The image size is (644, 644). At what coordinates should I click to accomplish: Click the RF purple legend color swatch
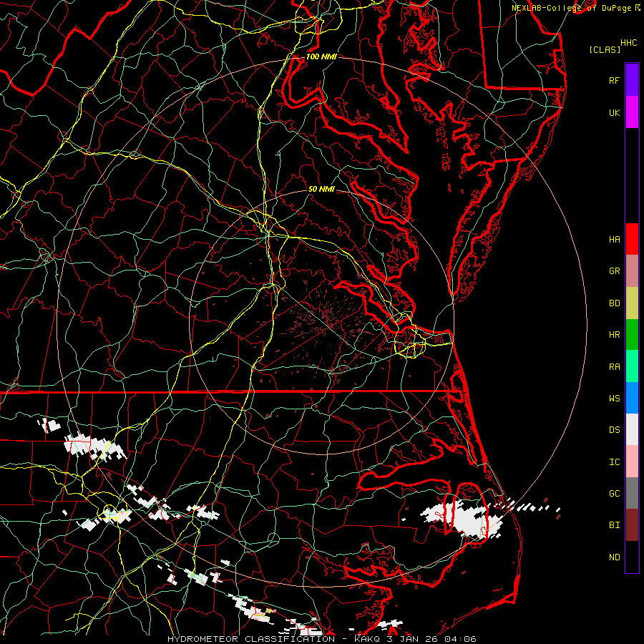632,80
